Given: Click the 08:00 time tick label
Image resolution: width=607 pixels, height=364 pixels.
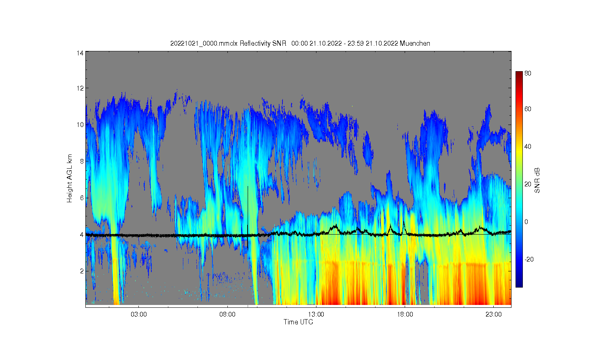Looking at the screenshot, I should (x=227, y=314).
